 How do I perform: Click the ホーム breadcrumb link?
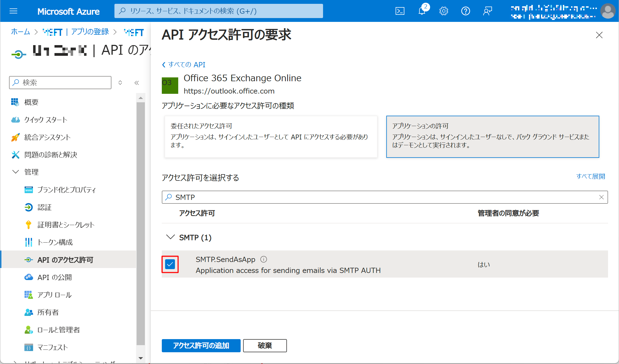coord(20,32)
